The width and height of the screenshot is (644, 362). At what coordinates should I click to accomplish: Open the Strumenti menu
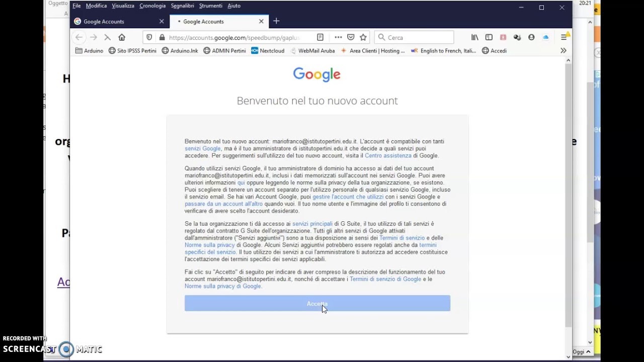[210, 6]
